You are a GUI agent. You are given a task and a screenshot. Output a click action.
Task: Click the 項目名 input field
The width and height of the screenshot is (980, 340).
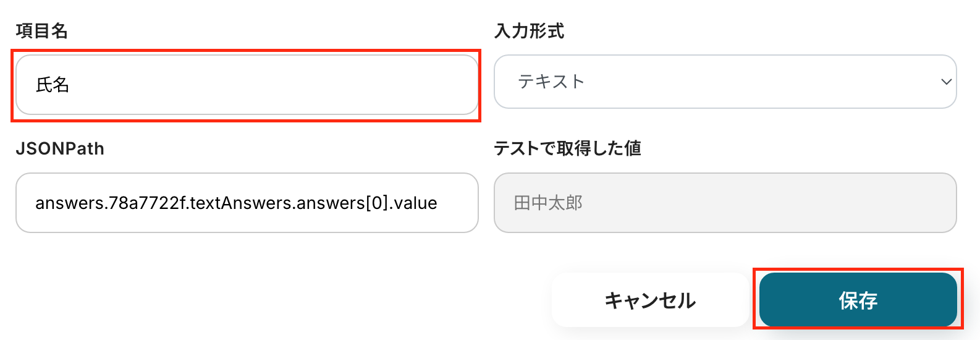coord(247,85)
